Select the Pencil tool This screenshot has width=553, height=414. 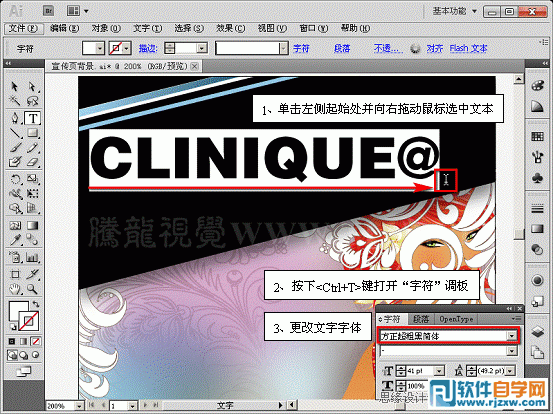(x=32, y=148)
